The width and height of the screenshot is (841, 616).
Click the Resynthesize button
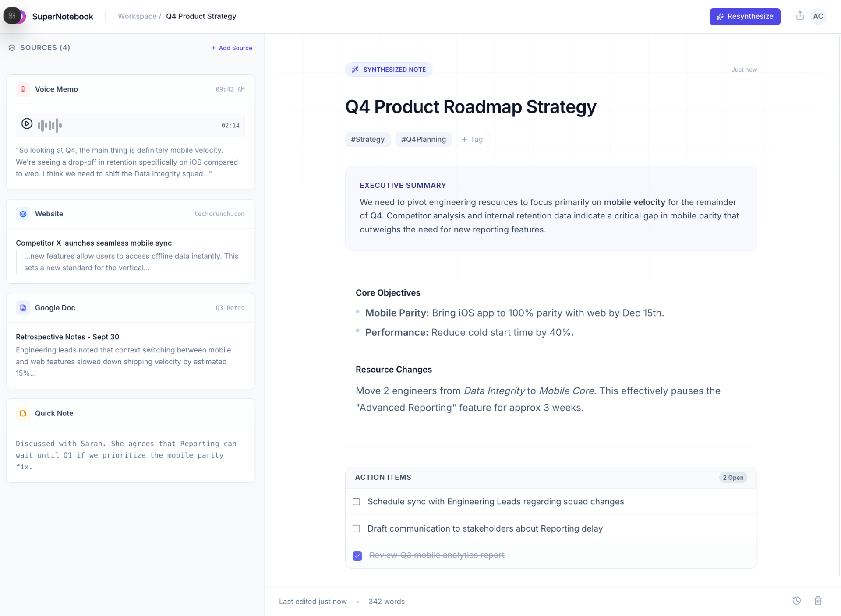(745, 17)
